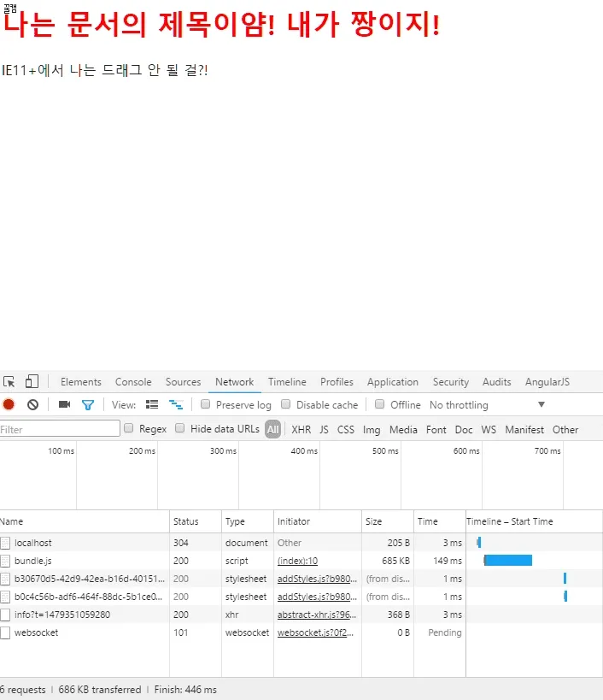
Task: Open abstract-xhr.js initiator link
Action: pos(317,615)
